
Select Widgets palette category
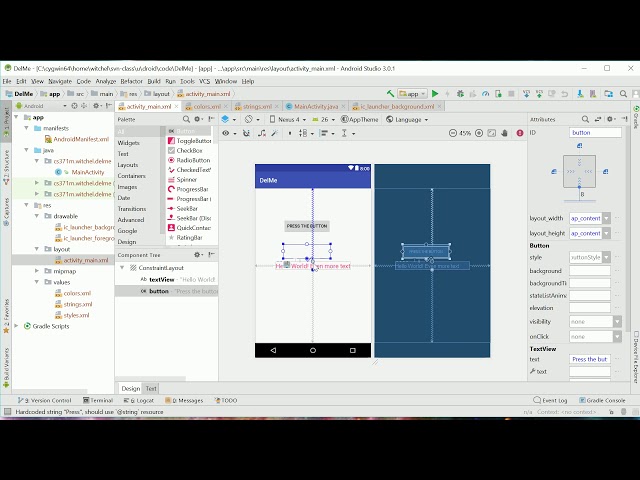129,143
